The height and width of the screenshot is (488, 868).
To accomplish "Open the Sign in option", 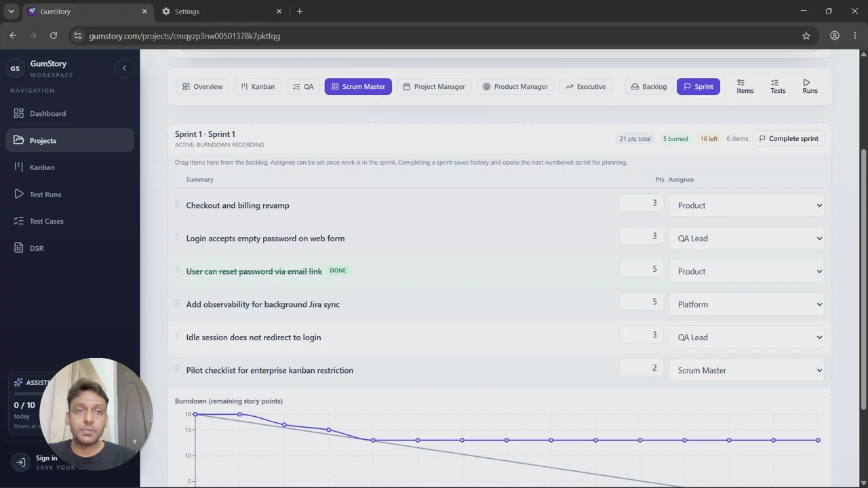I will [x=46, y=458].
